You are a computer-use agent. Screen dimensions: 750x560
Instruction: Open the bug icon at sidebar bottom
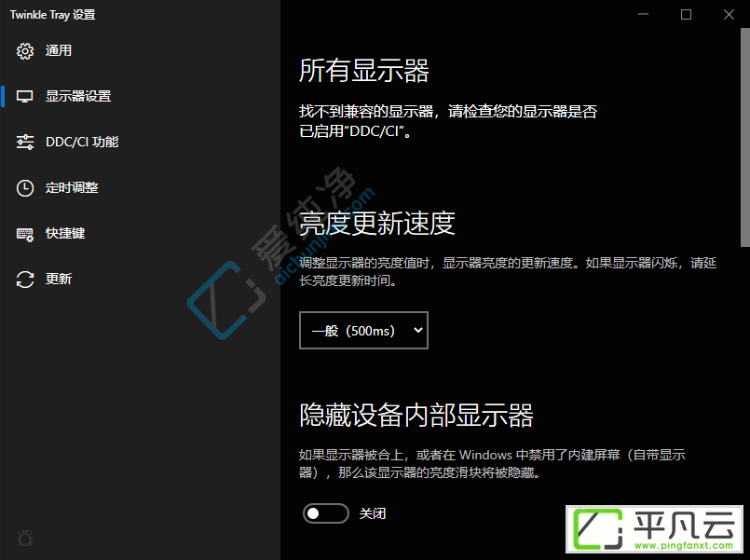click(x=25, y=538)
